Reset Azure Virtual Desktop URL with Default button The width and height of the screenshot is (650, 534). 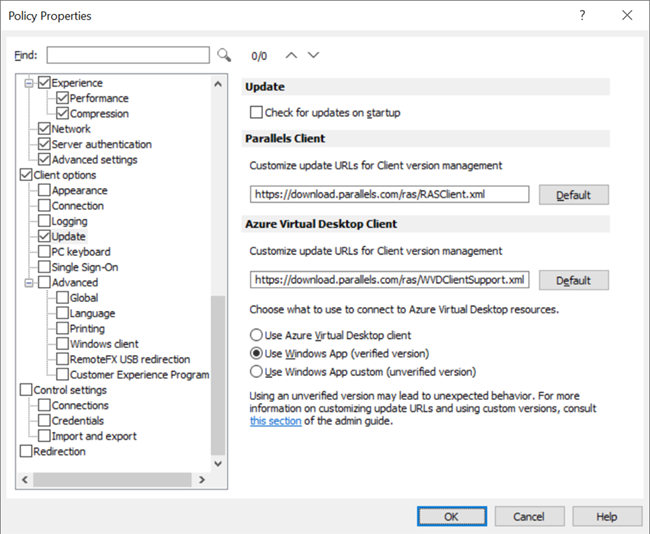(x=573, y=281)
